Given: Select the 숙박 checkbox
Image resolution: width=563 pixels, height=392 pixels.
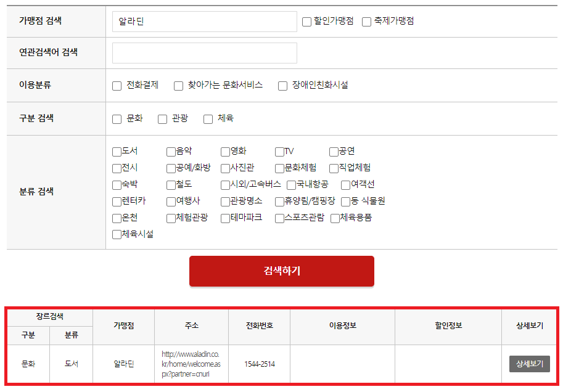Looking at the screenshot, I should (115, 184).
